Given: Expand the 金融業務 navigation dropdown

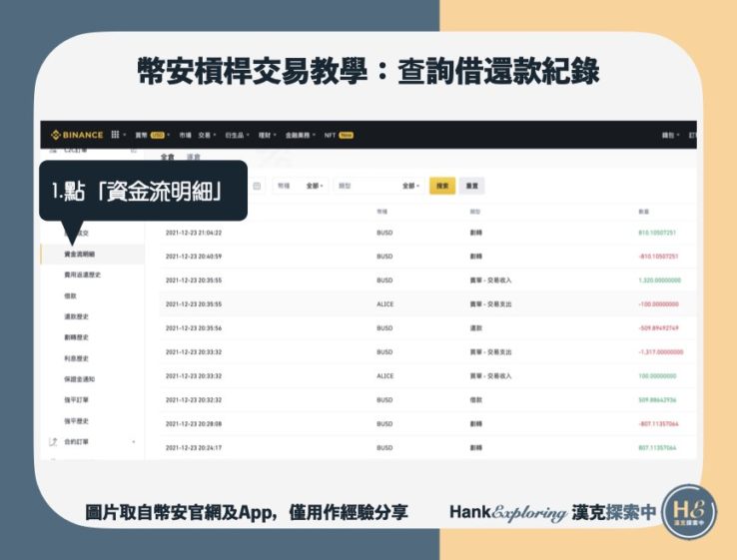Looking at the screenshot, I should point(301,136).
